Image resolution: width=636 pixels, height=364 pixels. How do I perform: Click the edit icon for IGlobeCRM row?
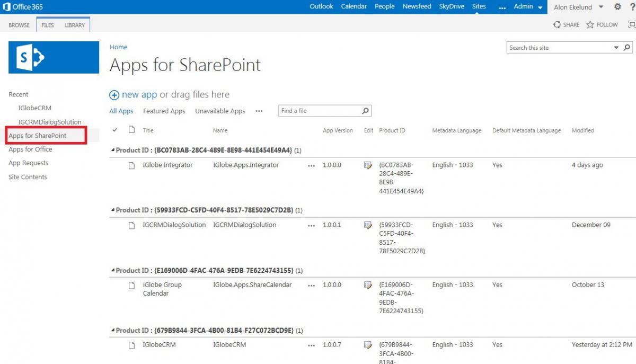pos(368,345)
